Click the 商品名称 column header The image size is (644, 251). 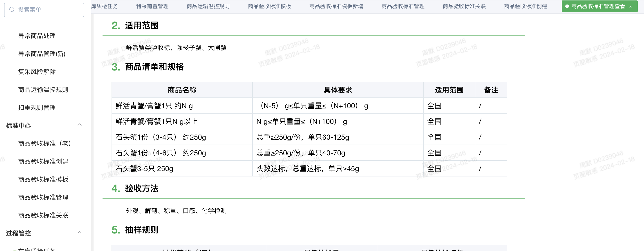[x=182, y=90]
